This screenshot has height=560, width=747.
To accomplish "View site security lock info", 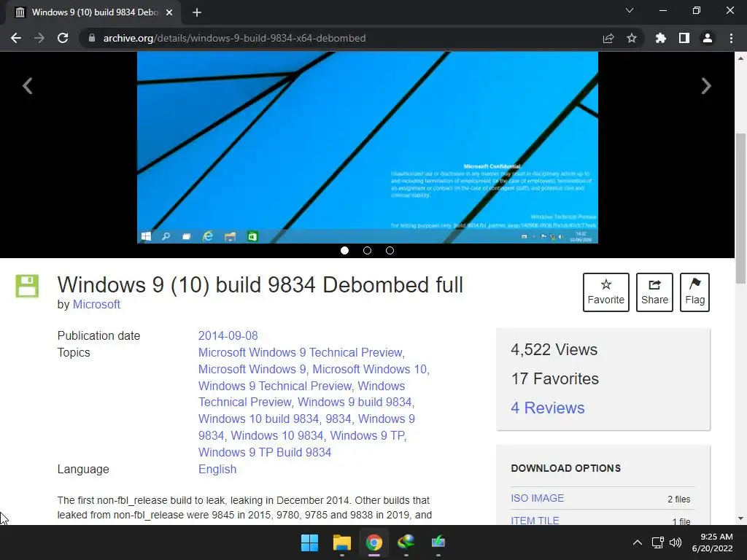I will tap(92, 38).
